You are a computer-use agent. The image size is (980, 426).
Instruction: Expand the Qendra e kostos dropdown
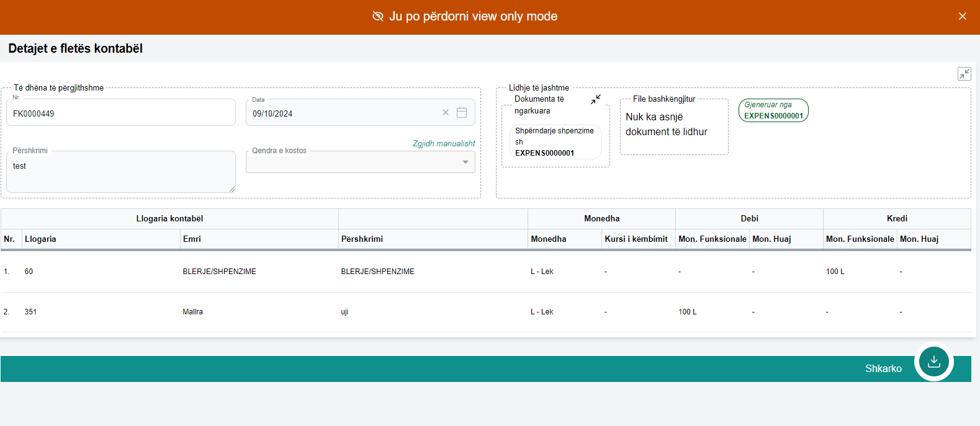coord(465,162)
